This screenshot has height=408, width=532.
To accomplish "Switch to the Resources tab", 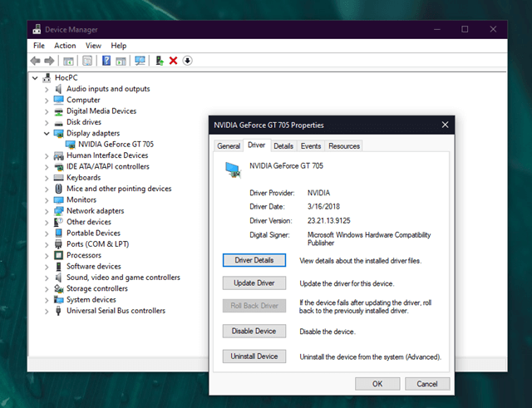I will (x=343, y=146).
